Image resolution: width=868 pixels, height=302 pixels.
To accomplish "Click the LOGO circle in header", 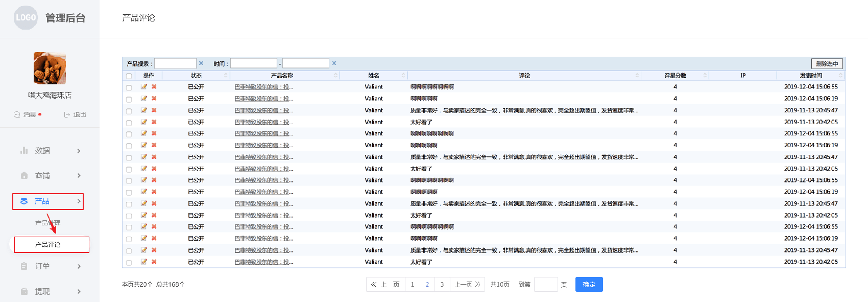I will [26, 17].
